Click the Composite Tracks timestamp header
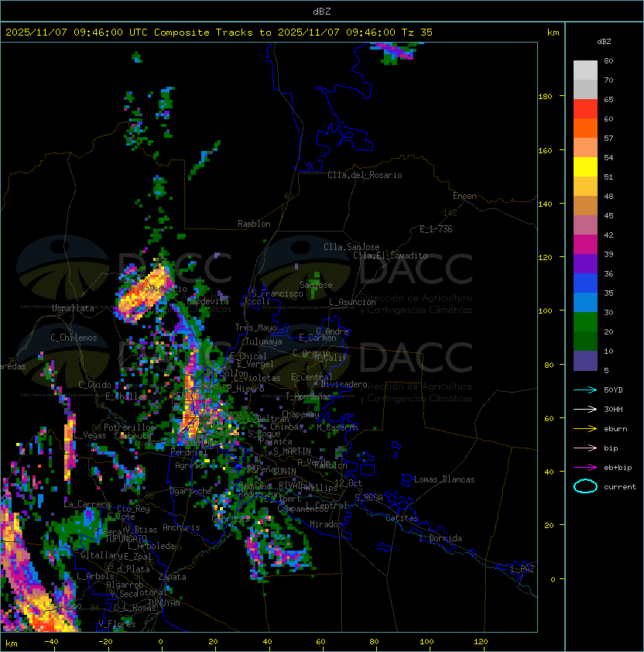The width and height of the screenshot is (644, 652). [219, 33]
